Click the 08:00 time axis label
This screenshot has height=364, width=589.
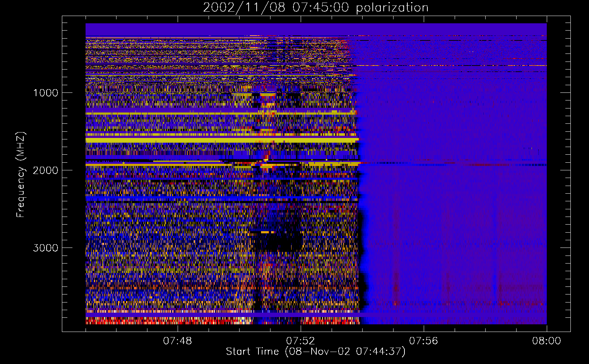coord(547,341)
